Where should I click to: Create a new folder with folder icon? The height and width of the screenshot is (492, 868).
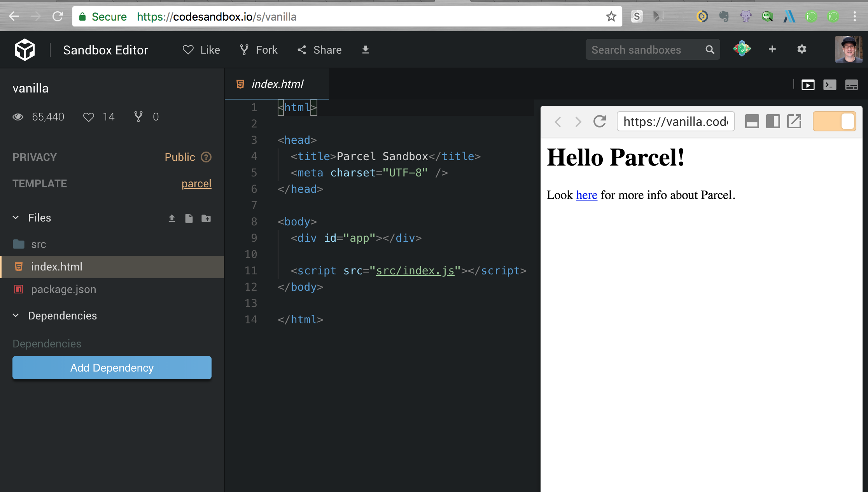click(x=206, y=218)
